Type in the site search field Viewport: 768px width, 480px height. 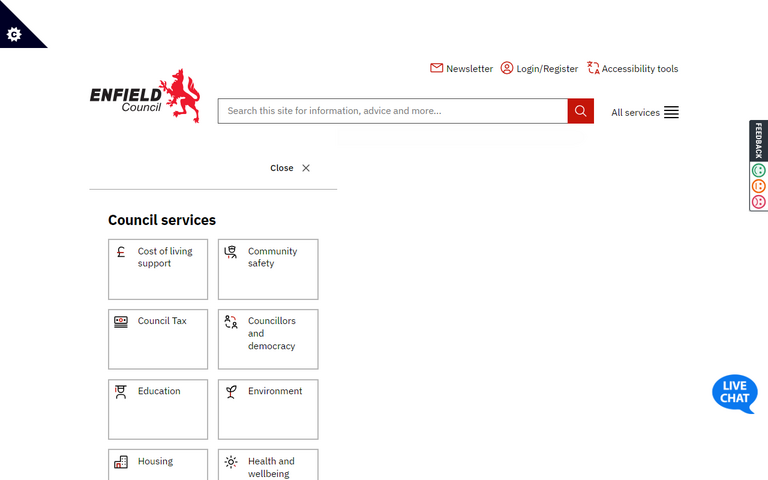point(392,111)
